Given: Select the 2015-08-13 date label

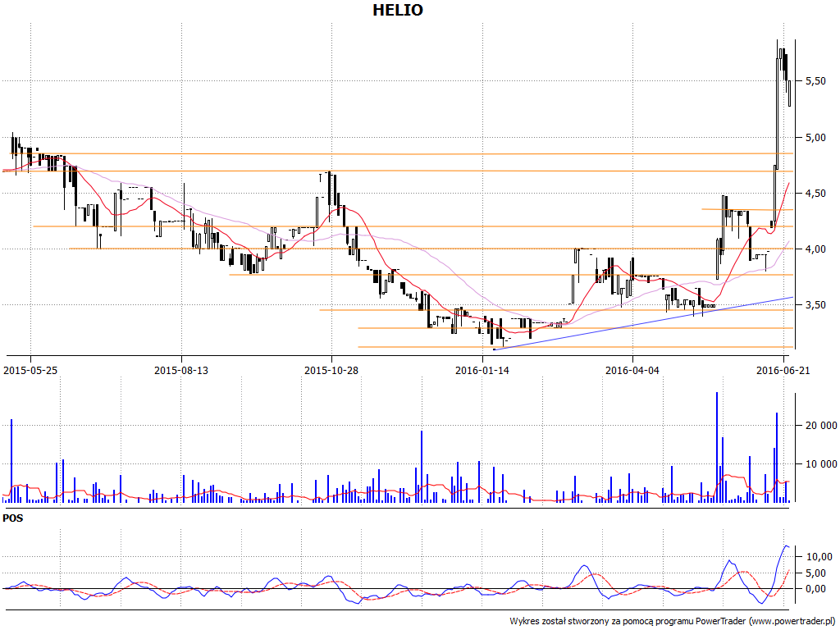Looking at the screenshot, I should coord(181,370).
